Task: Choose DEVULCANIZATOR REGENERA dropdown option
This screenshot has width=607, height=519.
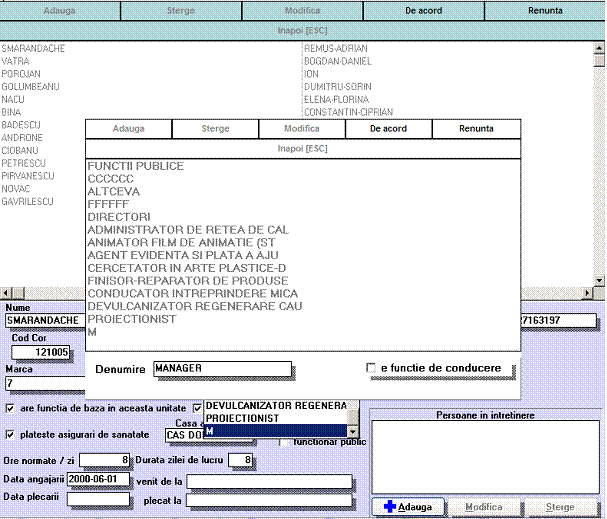Action: 275,405
